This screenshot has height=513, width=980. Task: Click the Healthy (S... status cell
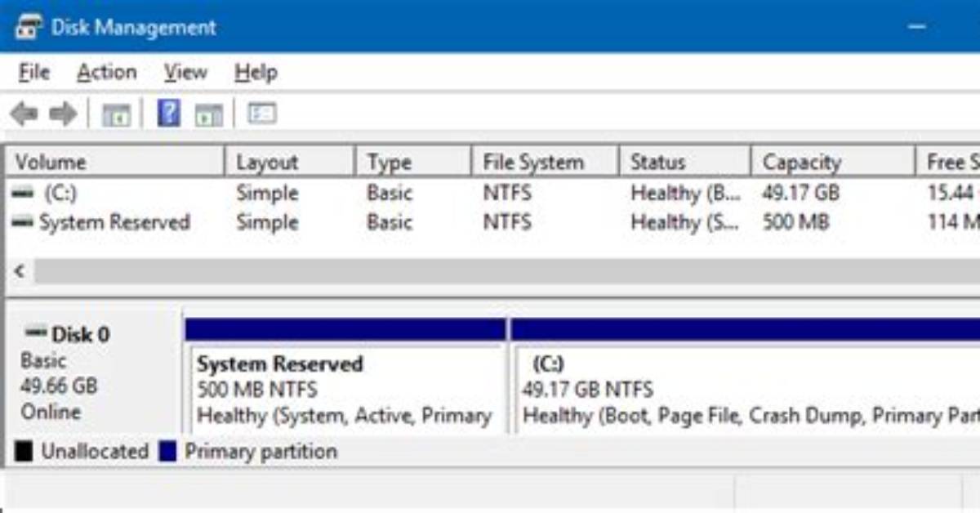684,222
